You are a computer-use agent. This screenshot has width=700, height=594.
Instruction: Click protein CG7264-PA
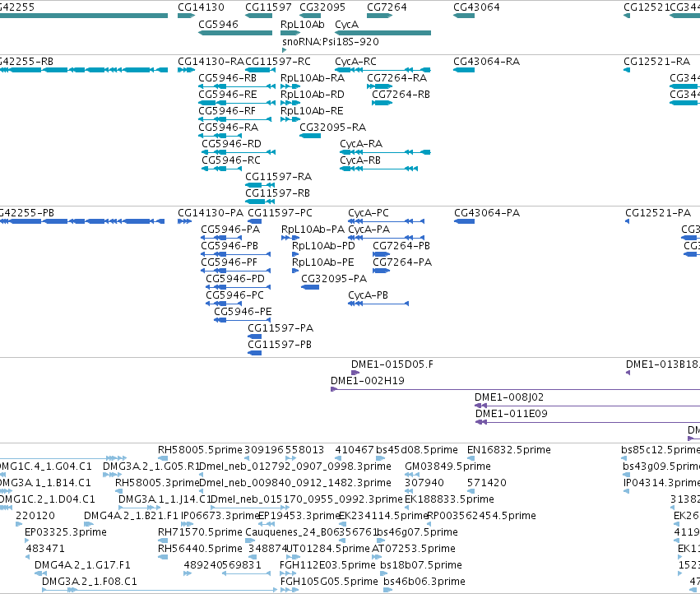click(x=402, y=262)
